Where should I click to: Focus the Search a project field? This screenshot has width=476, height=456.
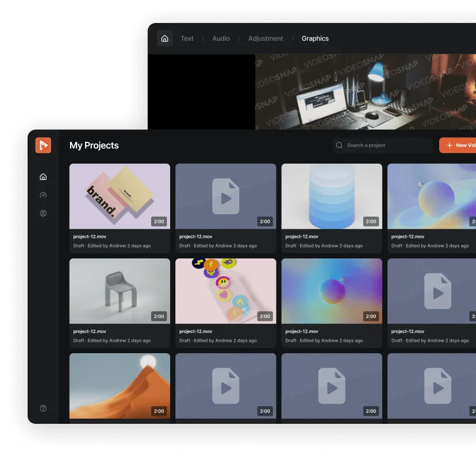(383, 145)
